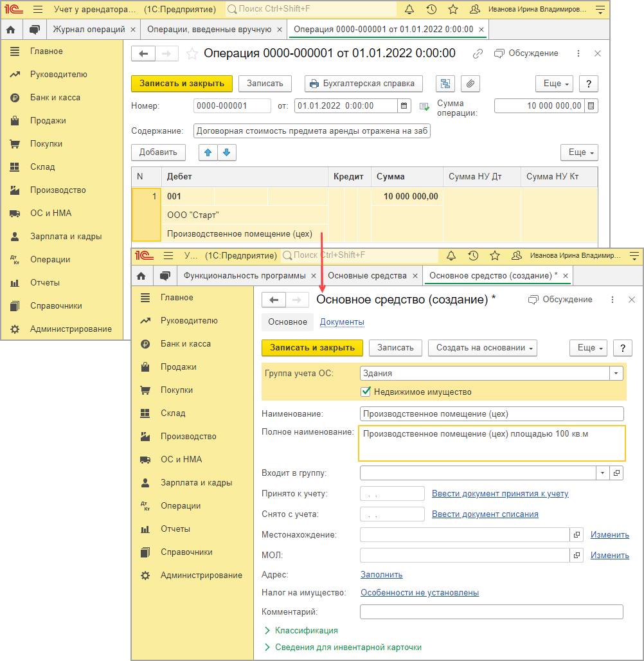Open calculator for Сумма операции field
The height and width of the screenshot is (661, 644).
click(591, 106)
